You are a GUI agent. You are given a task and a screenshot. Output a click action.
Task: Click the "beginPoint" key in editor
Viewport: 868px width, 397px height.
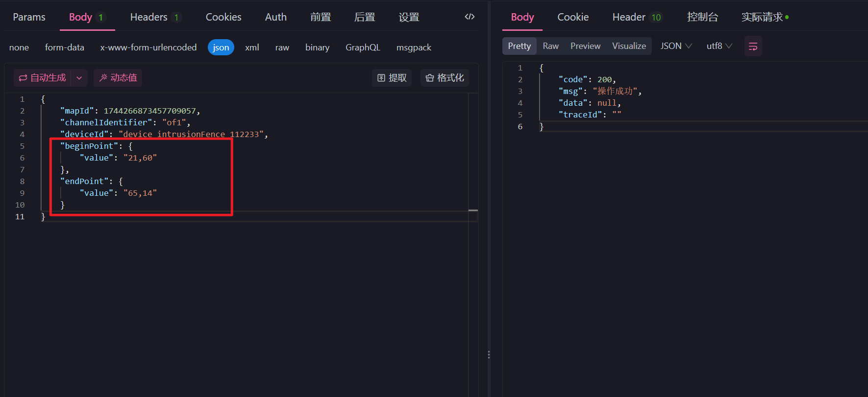pos(89,146)
